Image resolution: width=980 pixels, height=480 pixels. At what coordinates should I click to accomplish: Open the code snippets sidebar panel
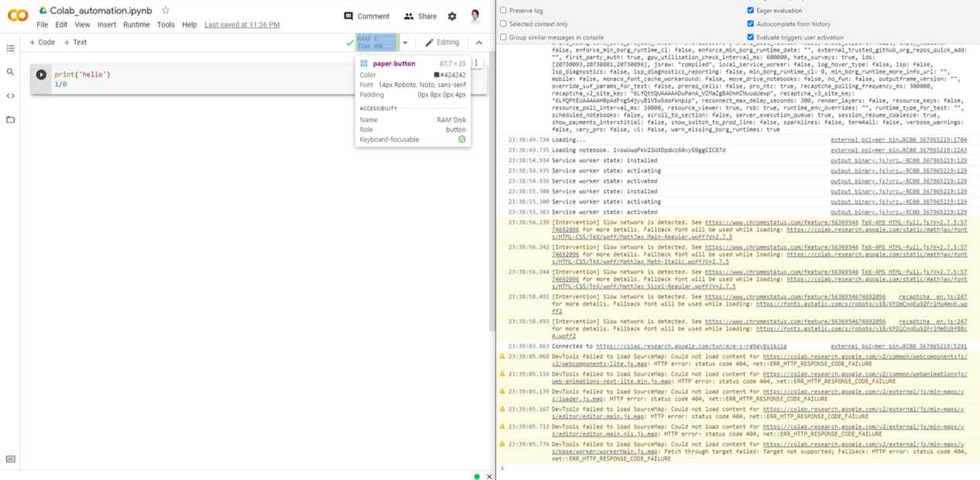coord(11,96)
